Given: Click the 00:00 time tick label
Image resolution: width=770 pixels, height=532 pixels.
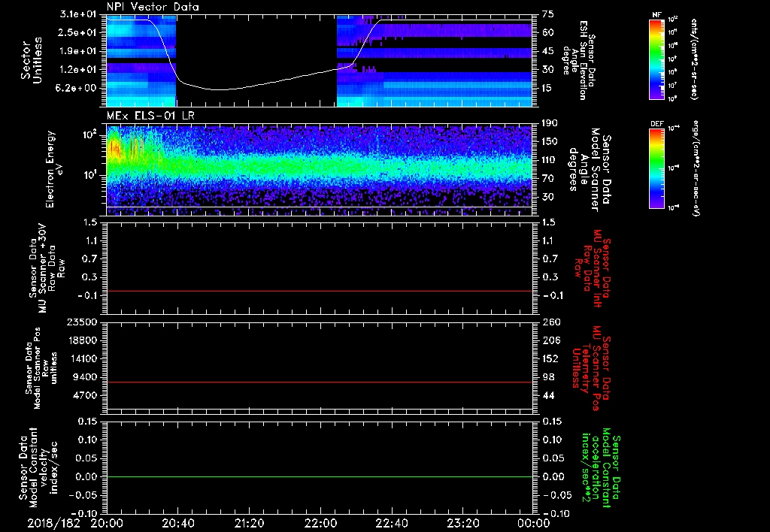Looking at the screenshot, I should [x=533, y=523].
